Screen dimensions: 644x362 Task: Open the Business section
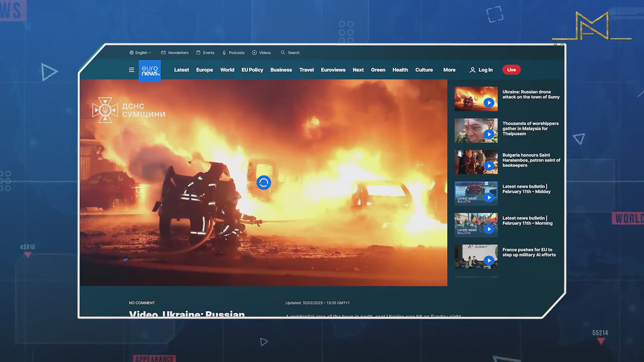[x=281, y=70]
